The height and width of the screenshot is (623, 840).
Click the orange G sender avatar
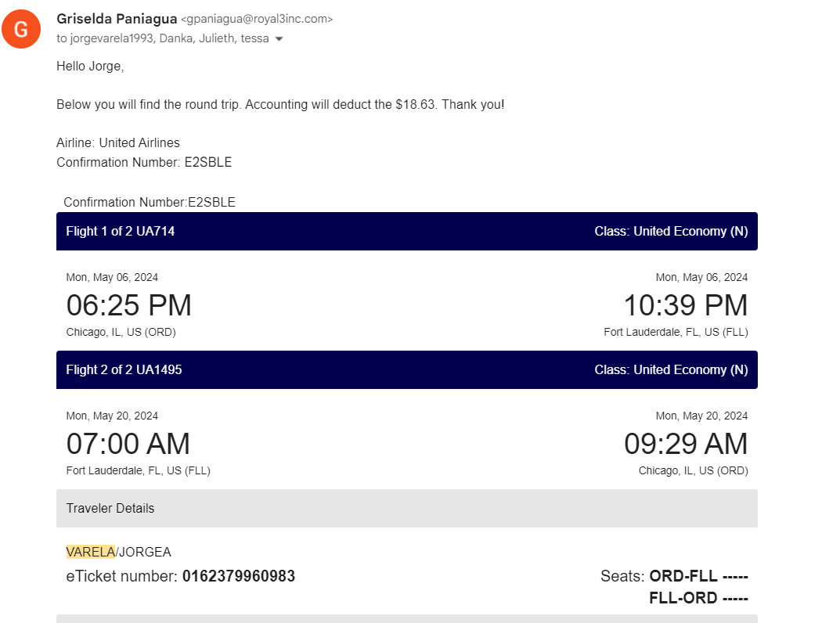(x=21, y=29)
